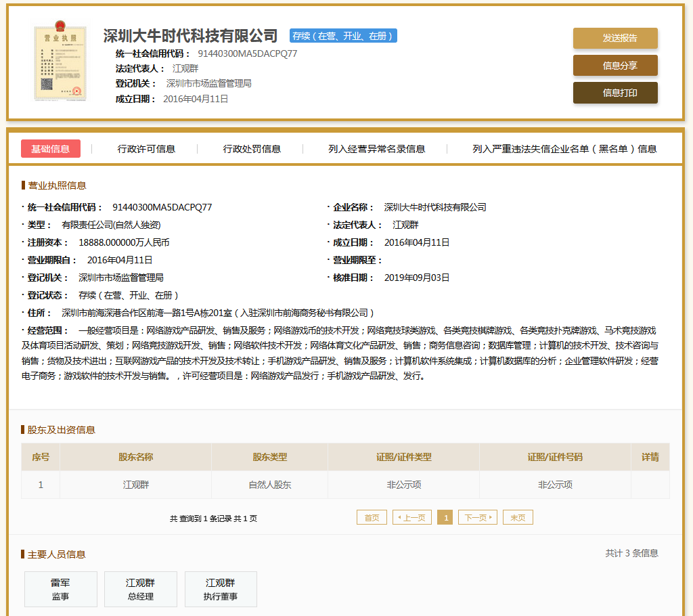Open the 江观群 执行董事 personnel card
Image resolution: width=693 pixels, height=616 pixels.
221,589
